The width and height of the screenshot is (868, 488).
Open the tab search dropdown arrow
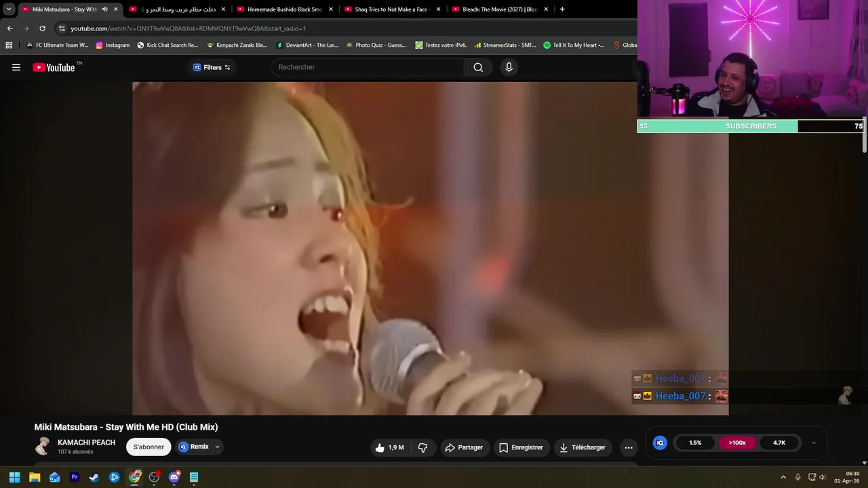click(x=9, y=9)
